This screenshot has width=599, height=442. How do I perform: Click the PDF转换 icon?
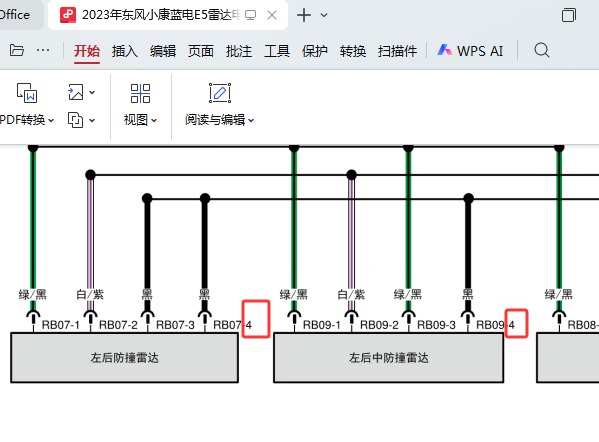(x=27, y=93)
